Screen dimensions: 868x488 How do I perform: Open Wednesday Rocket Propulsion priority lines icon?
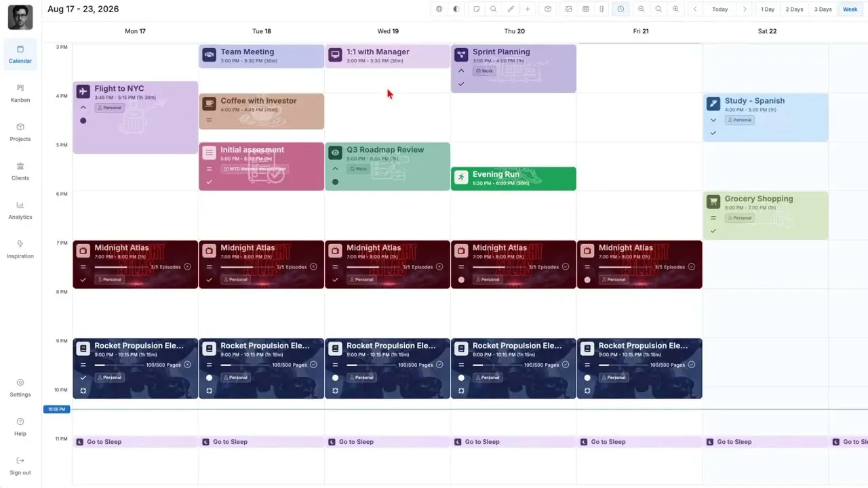coord(335,365)
